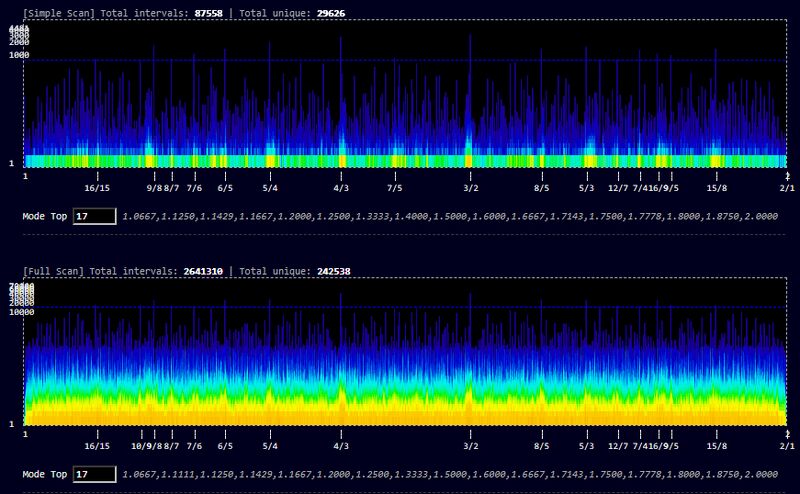The height and width of the screenshot is (494, 800).
Task: Click the 6/5 axis label in Simple Scan chart
Action: [x=225, y=188]
